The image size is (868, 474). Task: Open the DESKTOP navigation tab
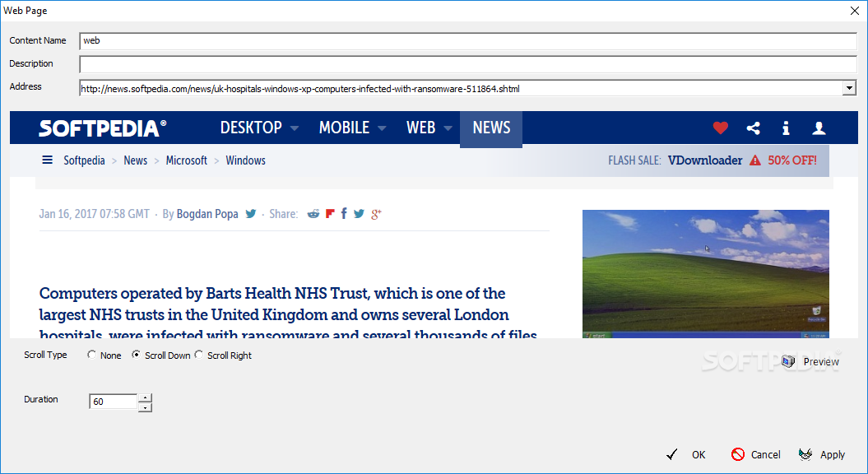(x=251, y=128)
